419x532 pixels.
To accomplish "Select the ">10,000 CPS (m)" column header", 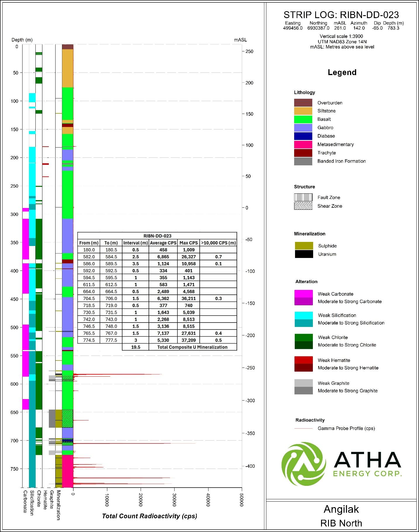I will [218, 243].
